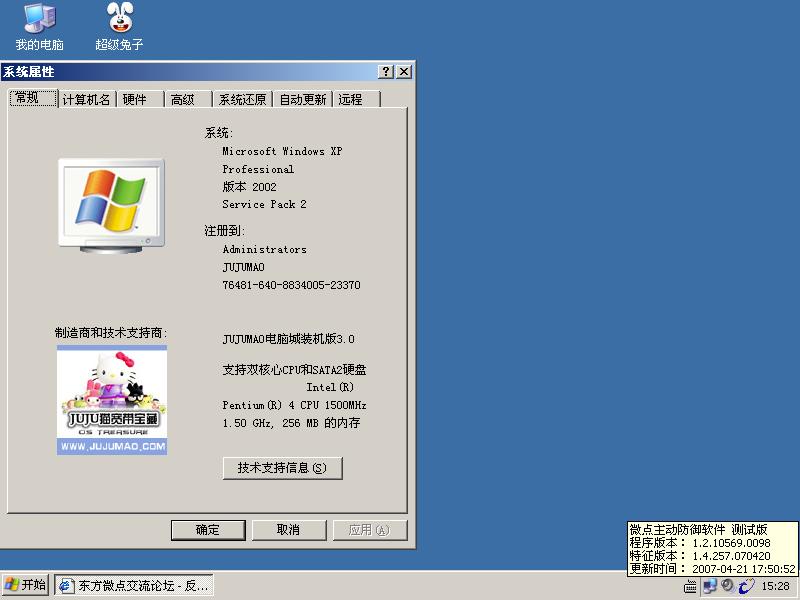Click the 特征版本 1.4.257.070420 tooltip line
Image resolution: width=800 pixels, height=600 pixels.
(699, 556)
